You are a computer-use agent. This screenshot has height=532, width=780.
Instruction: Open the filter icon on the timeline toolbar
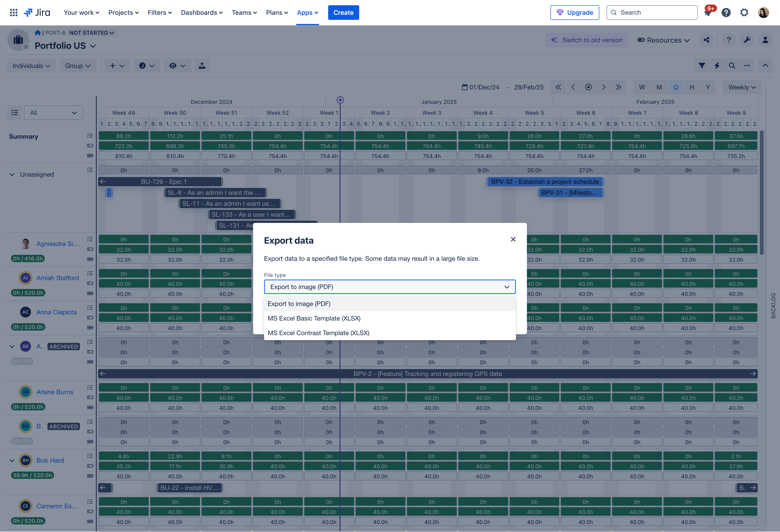[x=701, y=65]
